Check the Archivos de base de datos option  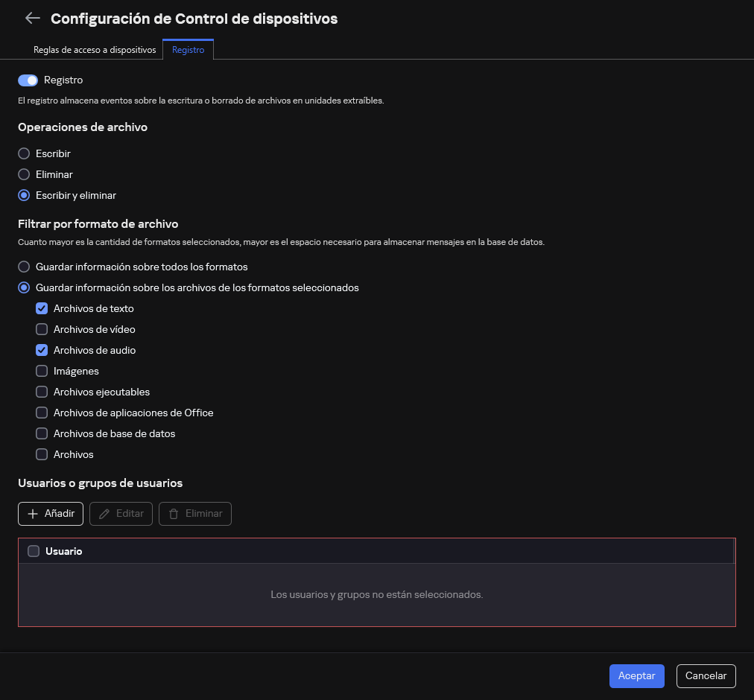(42, 433)
